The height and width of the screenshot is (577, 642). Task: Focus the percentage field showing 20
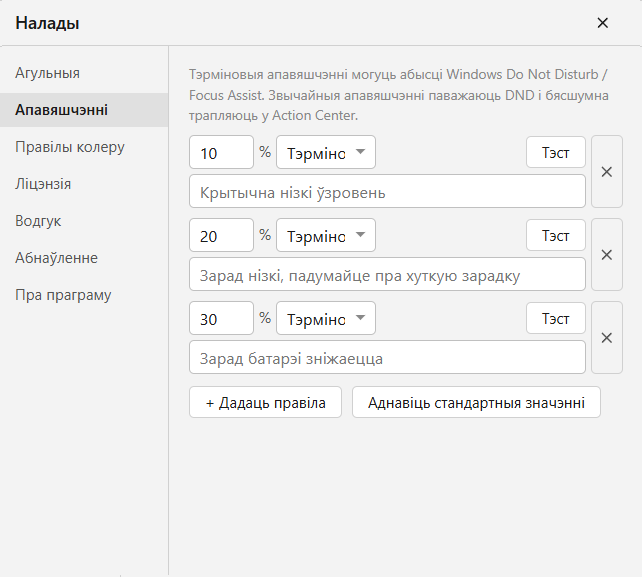pos(222,235)
